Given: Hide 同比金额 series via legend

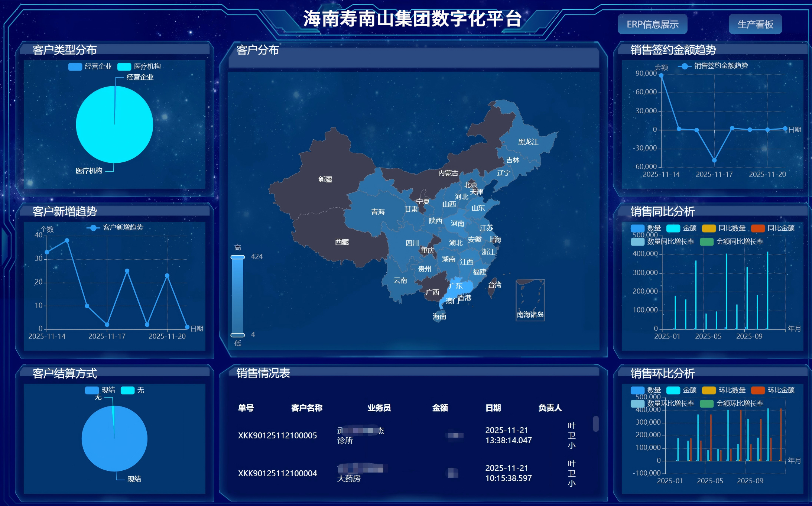Looking at the screenshot, I should coord(758,228).
